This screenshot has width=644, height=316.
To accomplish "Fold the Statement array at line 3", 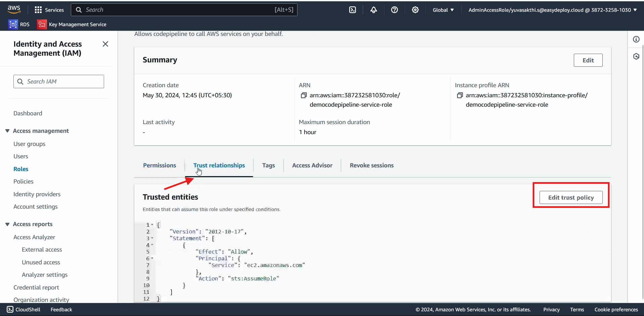I will click(x=152, y=238).
